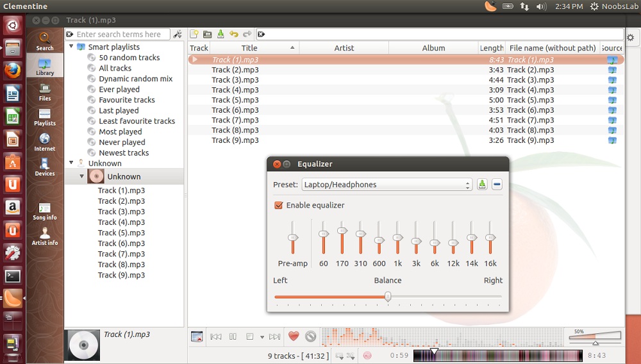
Task: Undo last playlist action
Action: coord(234,35)
